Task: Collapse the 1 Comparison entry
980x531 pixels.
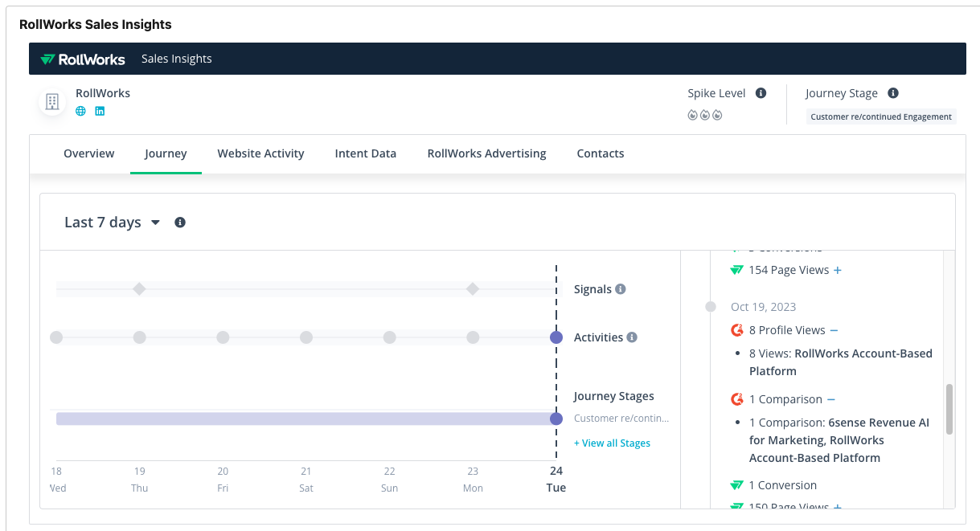Action: [x=830, y=399]
